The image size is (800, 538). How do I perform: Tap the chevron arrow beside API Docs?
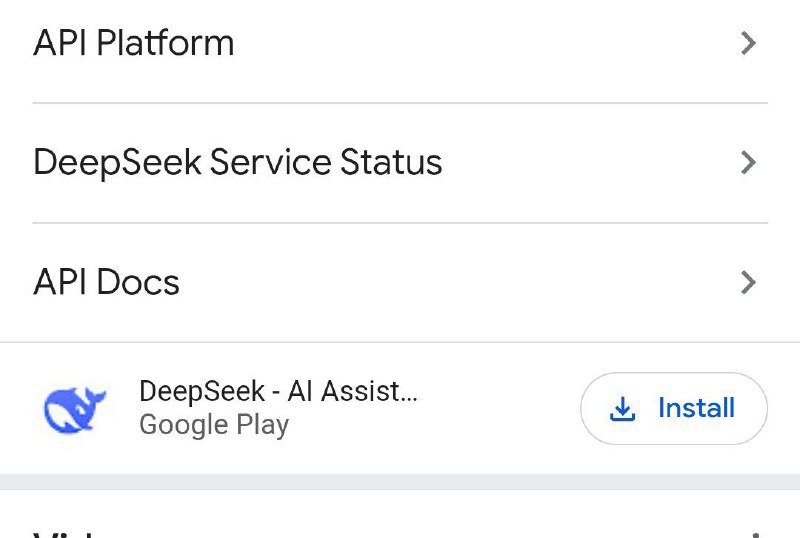(748, 282)
